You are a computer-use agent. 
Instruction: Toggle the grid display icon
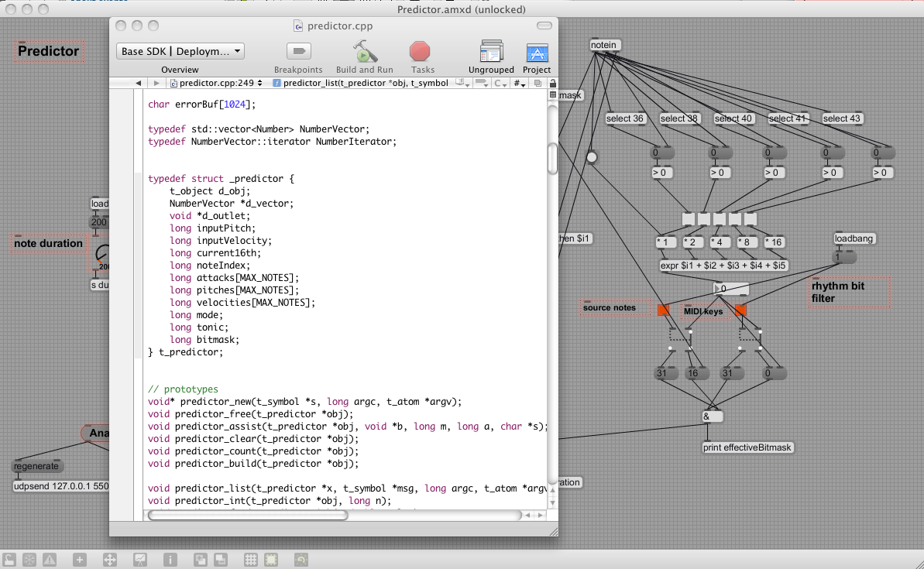click(x=251, y=560)
